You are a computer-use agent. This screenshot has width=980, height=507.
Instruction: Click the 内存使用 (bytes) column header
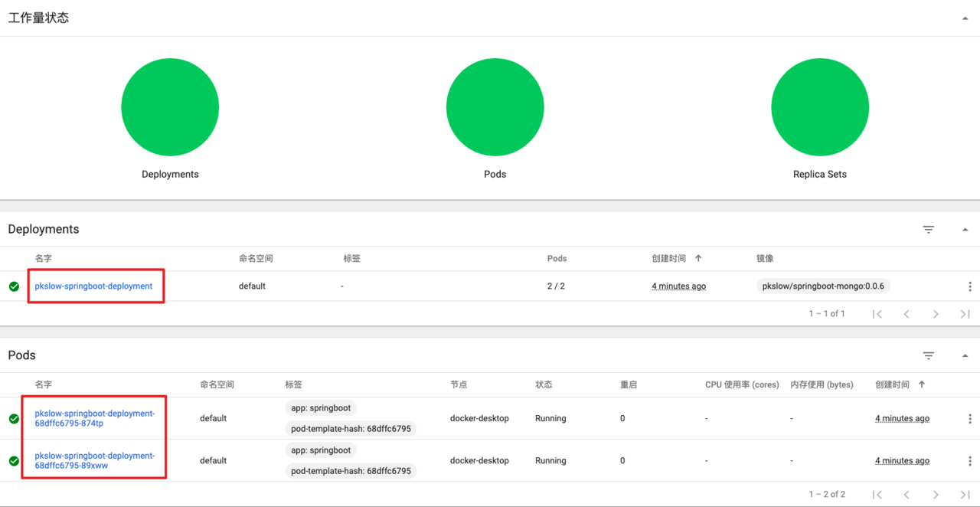(x=822, y=384)
